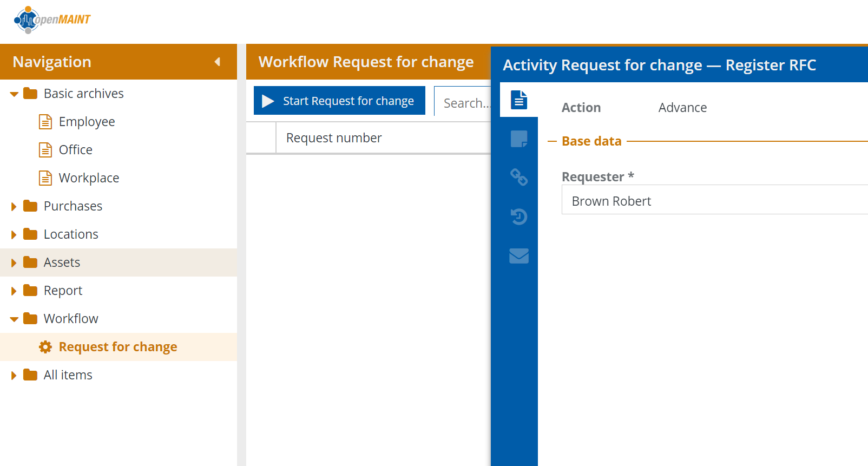Viewport: 868px width, 466px height.
Task: Click the Office document icon
Action: click(x=45, y=150)
